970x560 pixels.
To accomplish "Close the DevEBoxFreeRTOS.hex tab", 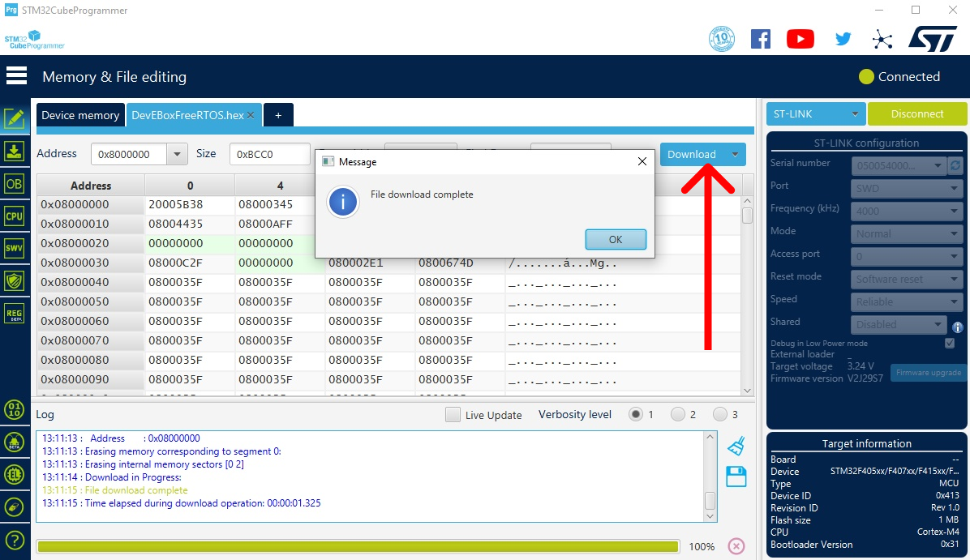I will click(251, 115).
